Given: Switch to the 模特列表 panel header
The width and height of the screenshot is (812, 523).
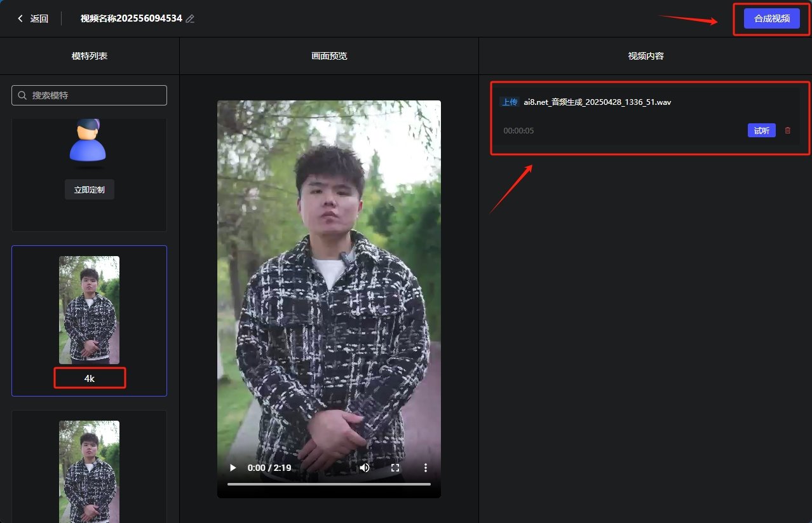Looking at the screenshot, I should 89,55.
